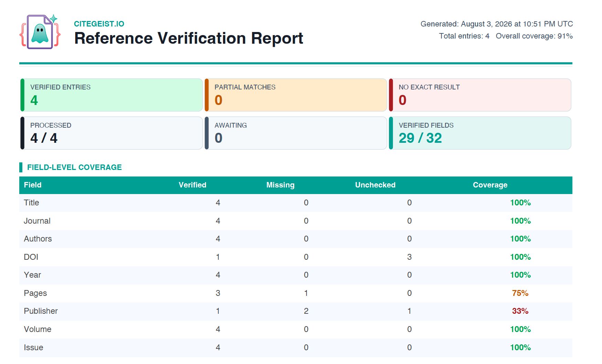Click the Generated date timestamp line
The width and height of the screenshot is (602, 364).
coord(496,24)
